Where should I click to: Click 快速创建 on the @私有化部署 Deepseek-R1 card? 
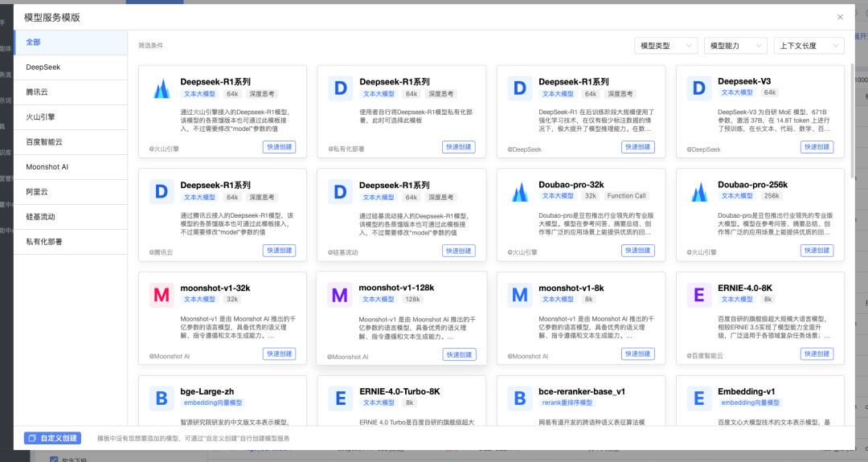458,147
